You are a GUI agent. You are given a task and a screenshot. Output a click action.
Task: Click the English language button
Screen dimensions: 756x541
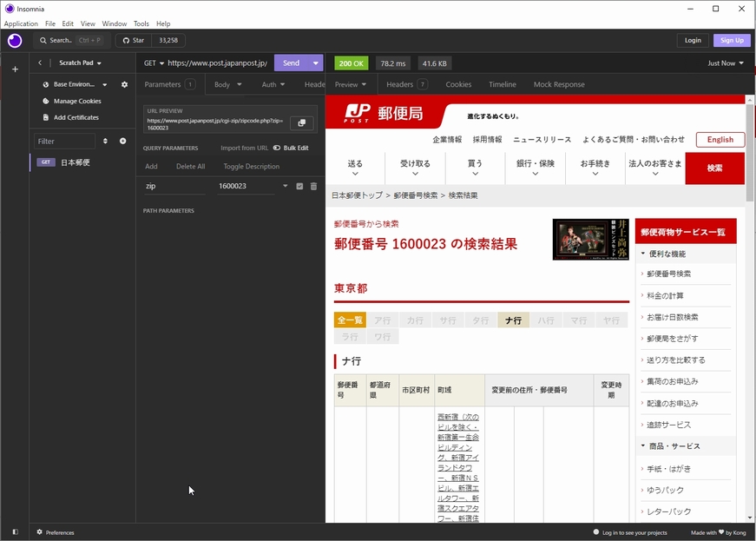pos(720,139)
